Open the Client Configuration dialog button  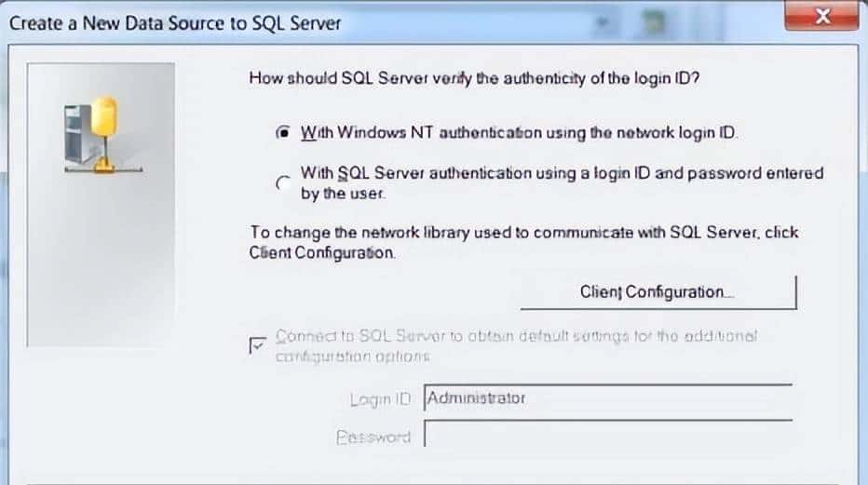tap(658, 291)
